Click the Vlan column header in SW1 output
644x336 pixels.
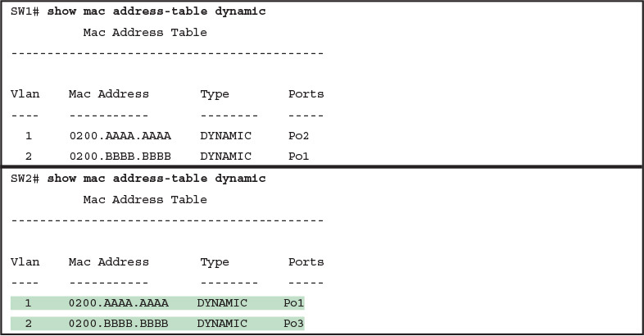coord(25,94)
